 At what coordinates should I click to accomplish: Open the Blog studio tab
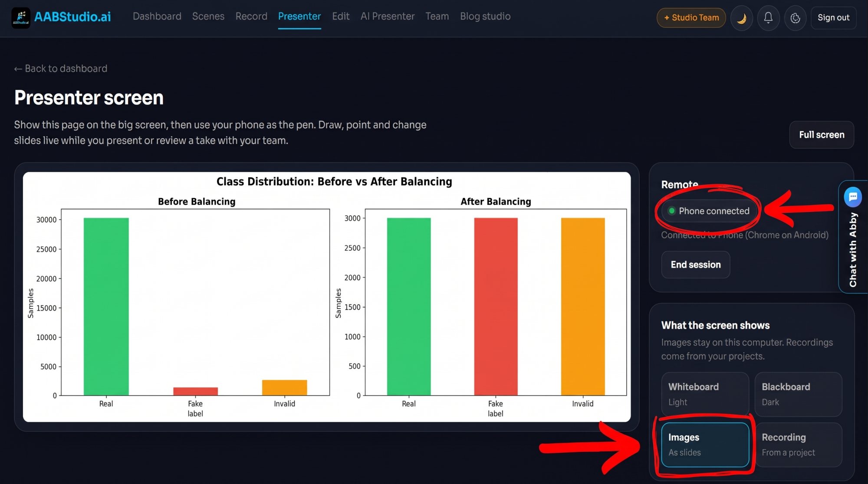(x=485, y=16)
